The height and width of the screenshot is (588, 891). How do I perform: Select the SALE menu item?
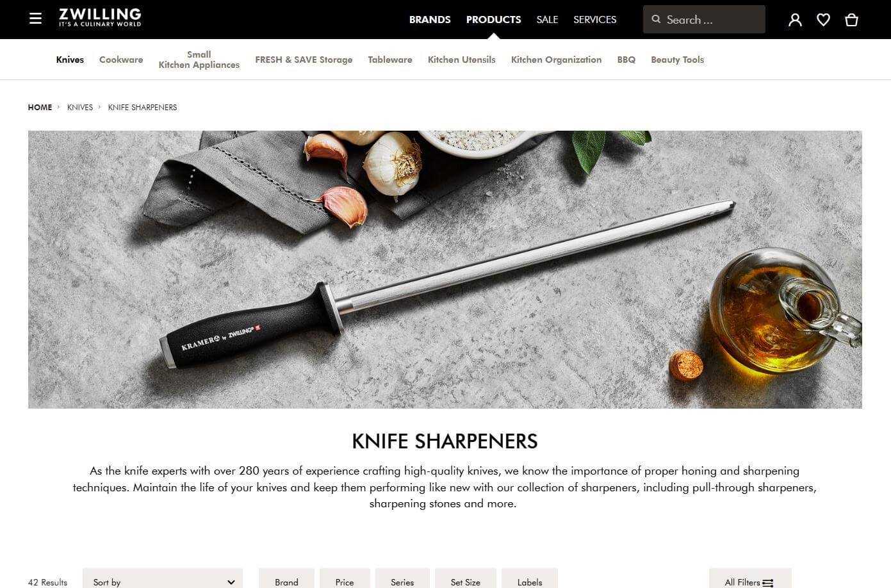coord(547,19)
